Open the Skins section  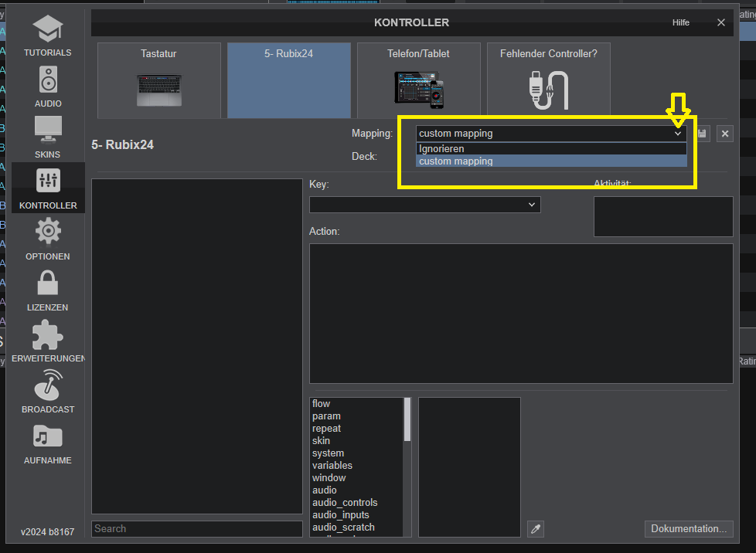[x=48, y=137]
